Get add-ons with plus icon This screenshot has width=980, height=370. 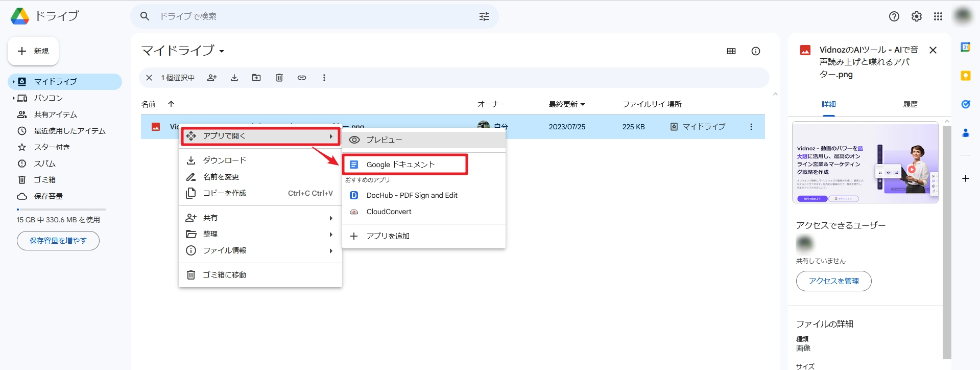[966, 178]
